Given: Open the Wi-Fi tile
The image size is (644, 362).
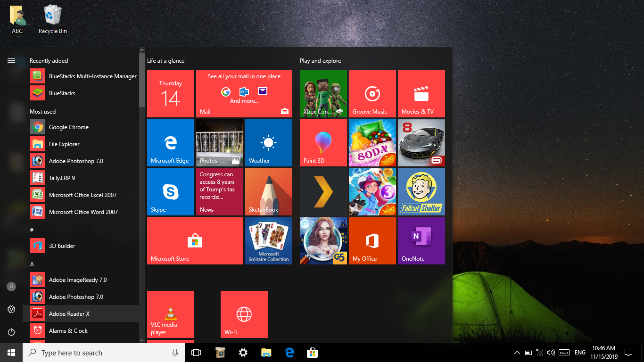Looking at the screenshot, I should click(244, 314).
